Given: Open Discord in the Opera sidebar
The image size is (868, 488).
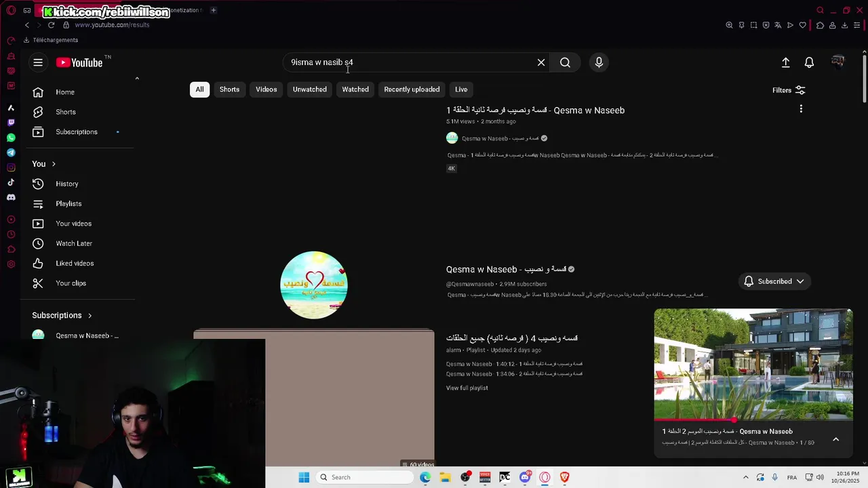Looking at the screenshot, I should 11,197.
